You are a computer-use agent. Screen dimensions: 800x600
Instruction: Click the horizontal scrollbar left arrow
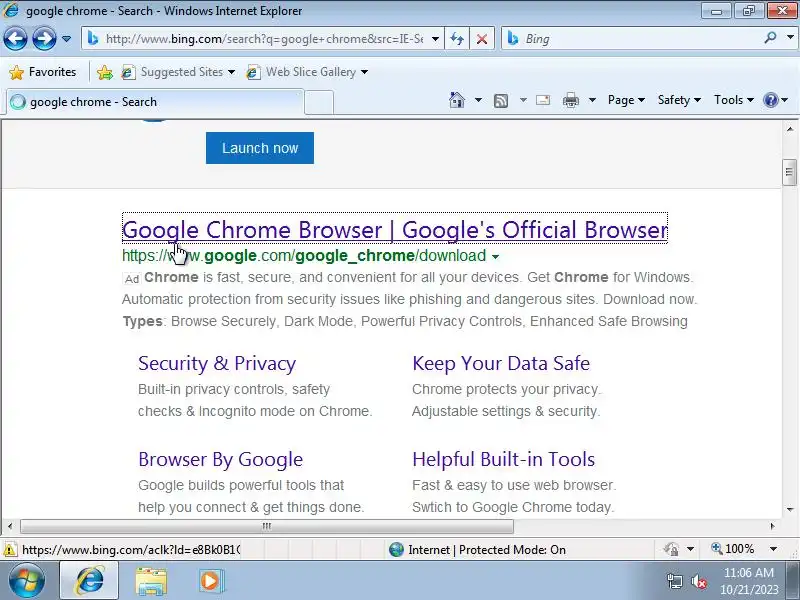coord(10,526)
